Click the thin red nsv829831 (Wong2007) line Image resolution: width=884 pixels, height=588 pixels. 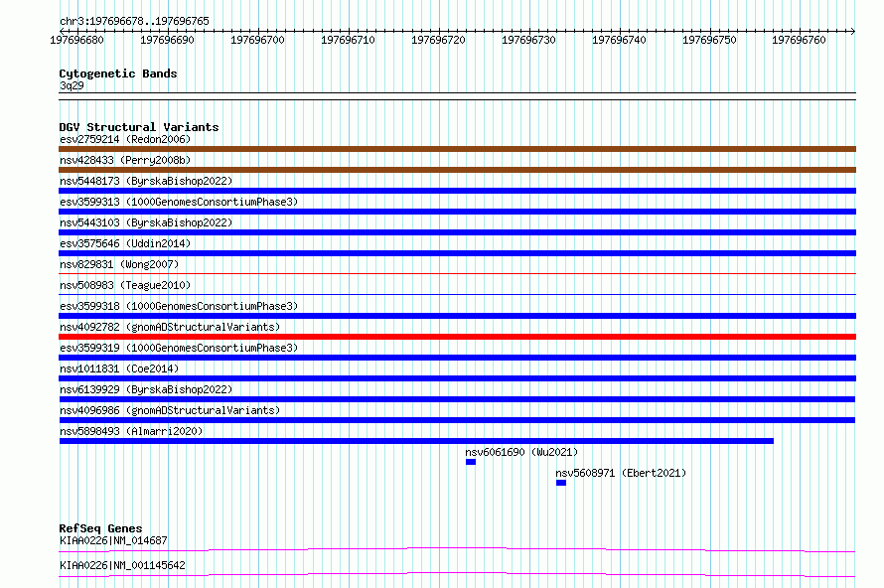click(x=457, y=274)
